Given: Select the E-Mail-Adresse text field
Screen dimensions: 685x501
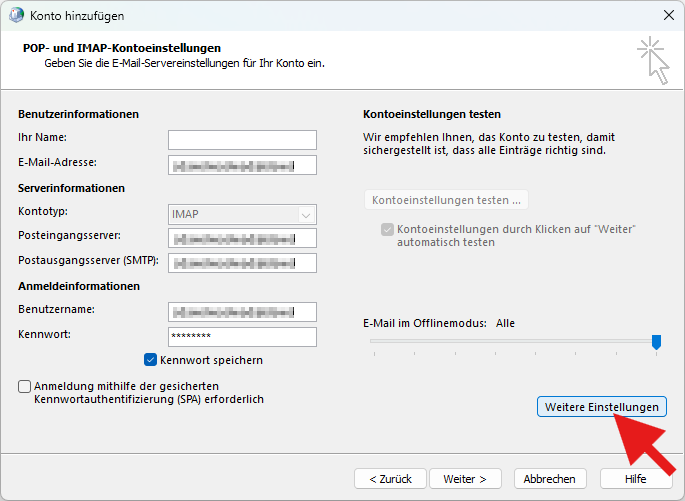Looking at the screenshot, I should (x=242, y=165).
